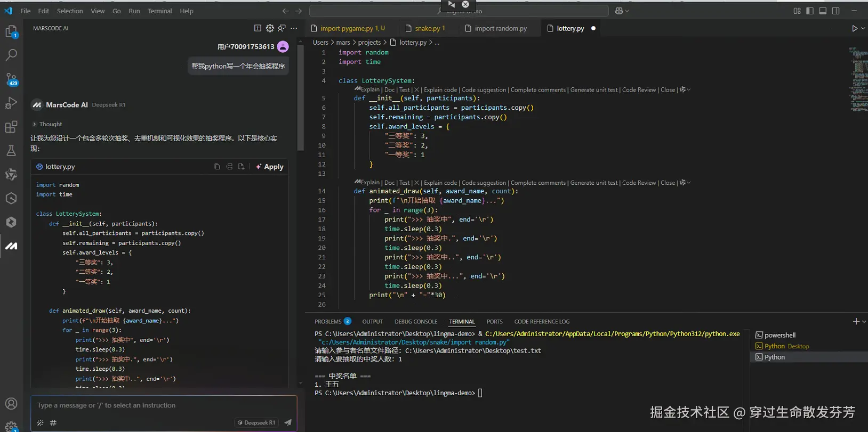Screen dimensions: 868x432
Task: Apply the generated lottery.py code
Action: 270,167
